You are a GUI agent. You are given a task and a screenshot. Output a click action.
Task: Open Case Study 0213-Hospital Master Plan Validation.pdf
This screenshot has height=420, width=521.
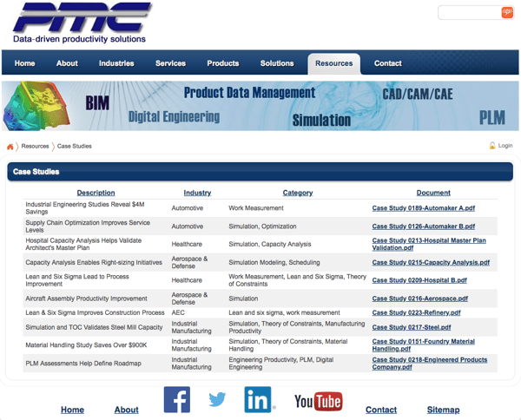(429, 244)
